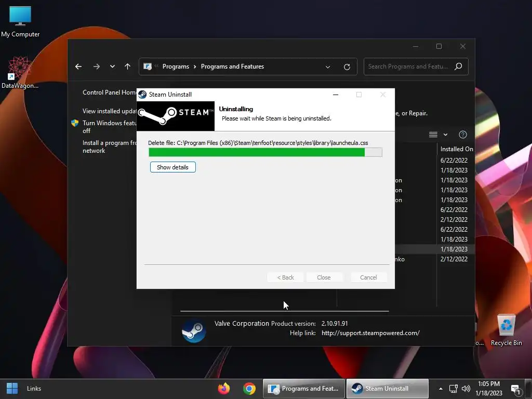
Task: Click the Steam icon in details pane
Action: tap(193, 330)
